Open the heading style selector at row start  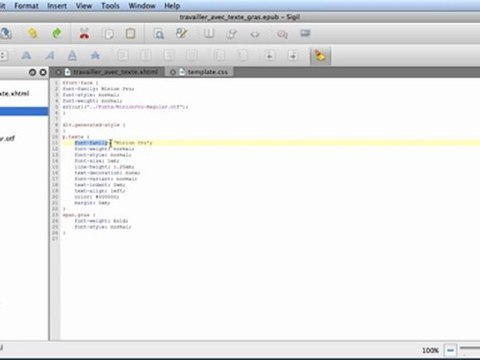point(4,56)
